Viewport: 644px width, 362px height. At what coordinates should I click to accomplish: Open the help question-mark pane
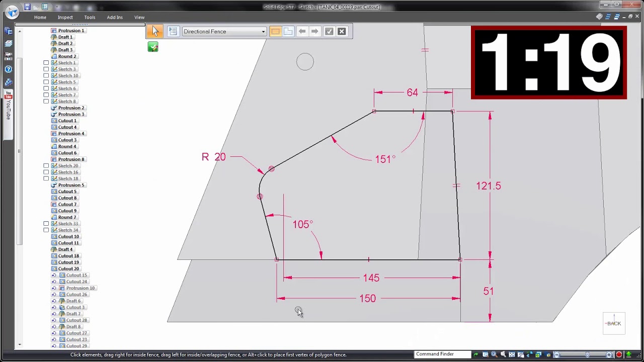tap(8, 69)
